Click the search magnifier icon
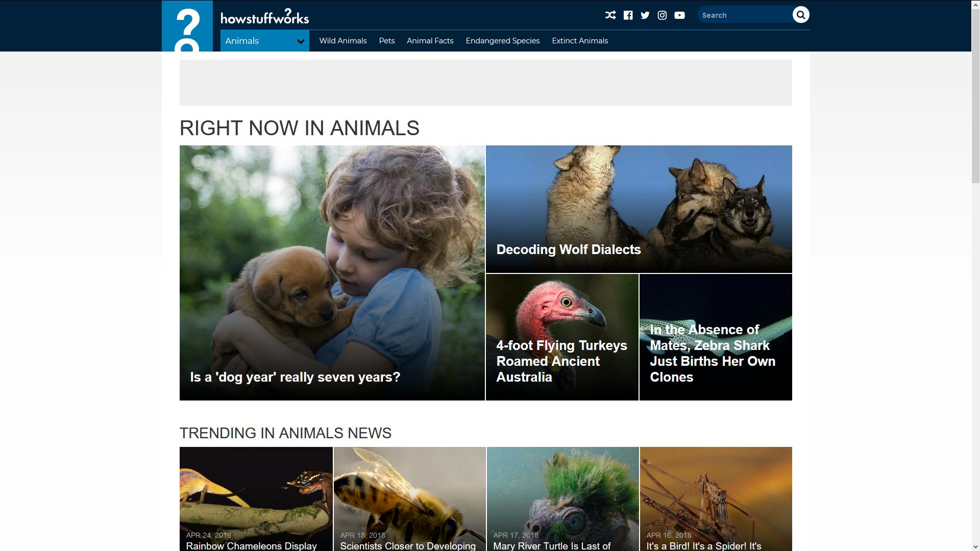This screenshot has height=551, width=980. (x=800, y=15)
